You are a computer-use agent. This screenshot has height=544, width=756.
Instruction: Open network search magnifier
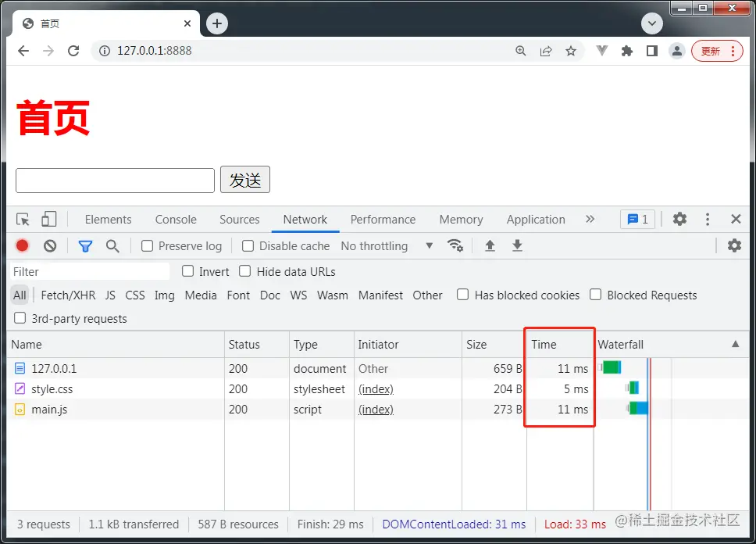tap(112, 245)
